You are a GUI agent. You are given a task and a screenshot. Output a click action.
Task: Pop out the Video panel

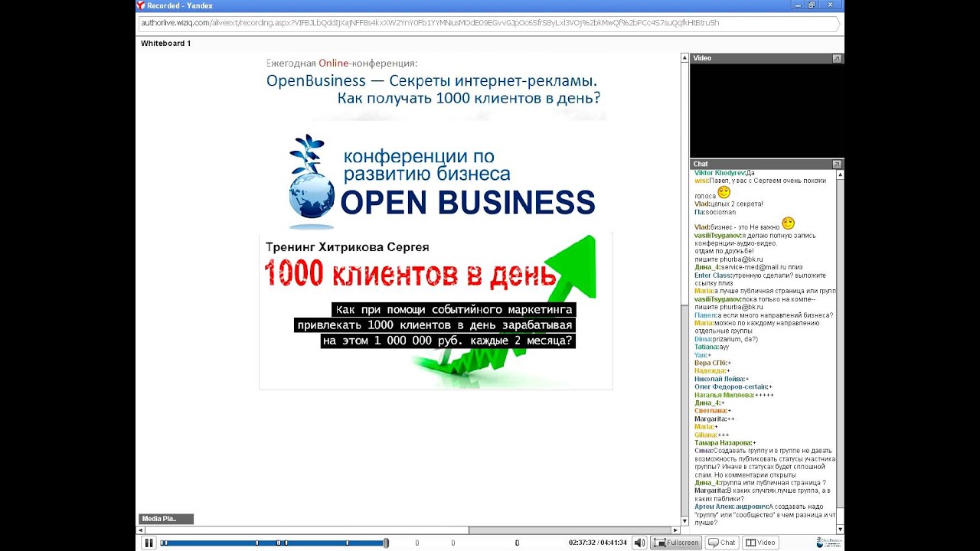coord(837,58)
